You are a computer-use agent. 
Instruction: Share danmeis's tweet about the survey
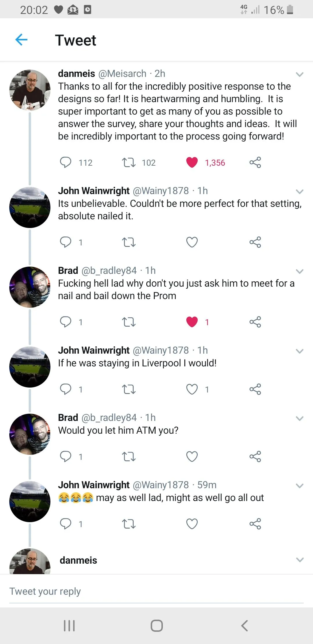tap(255, 162)
